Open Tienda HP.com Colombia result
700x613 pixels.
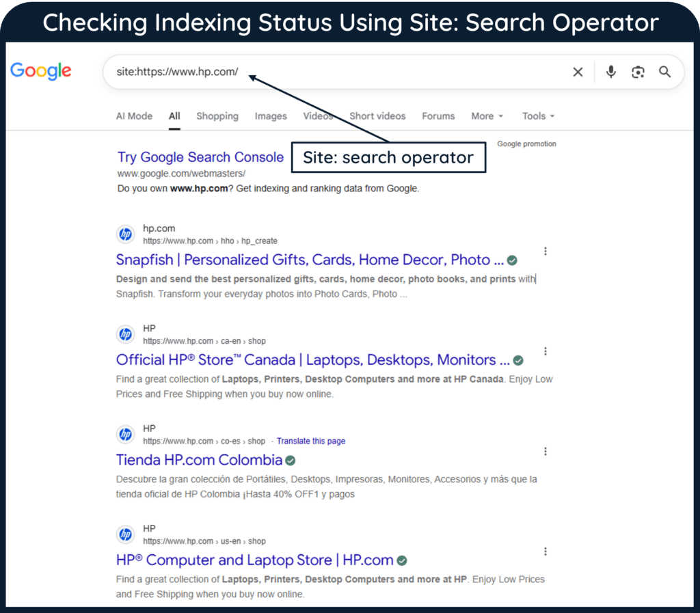199,459
